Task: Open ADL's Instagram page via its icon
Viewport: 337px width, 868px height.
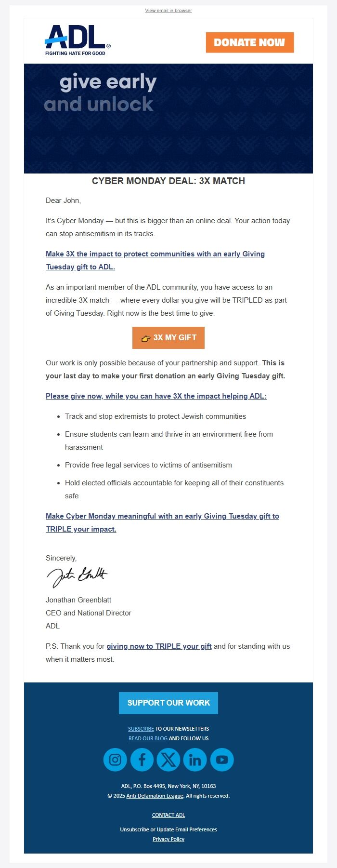Action: 115,759
